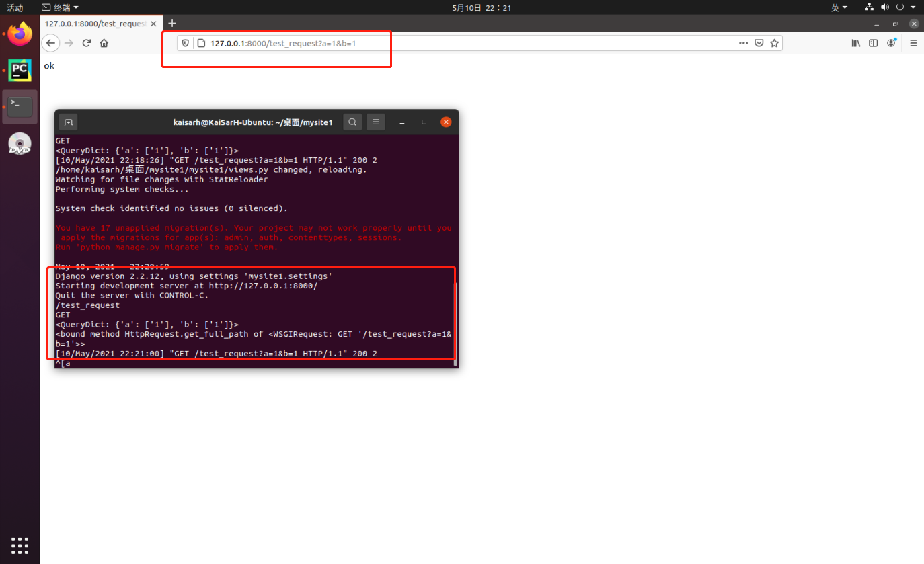The image size is (924, 564).
Task: Open power menu icon in top bar
Action: 900,7
